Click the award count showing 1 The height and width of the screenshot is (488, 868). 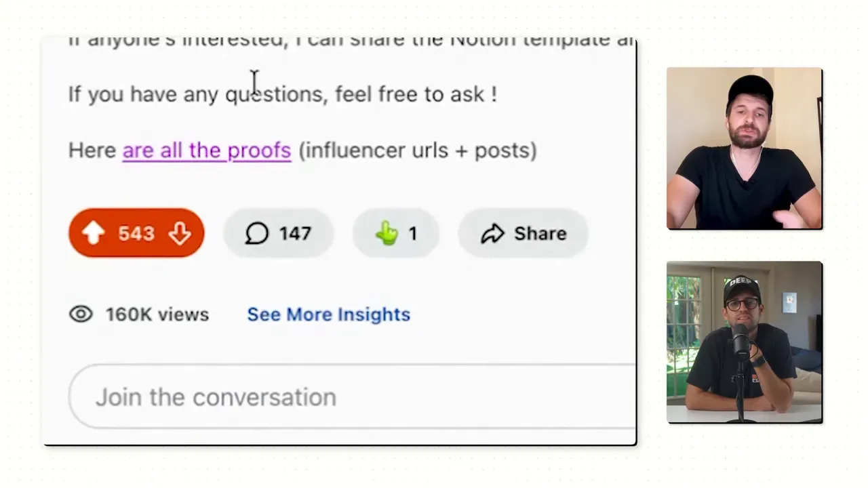pyautogui.click(x=413, y=233)
